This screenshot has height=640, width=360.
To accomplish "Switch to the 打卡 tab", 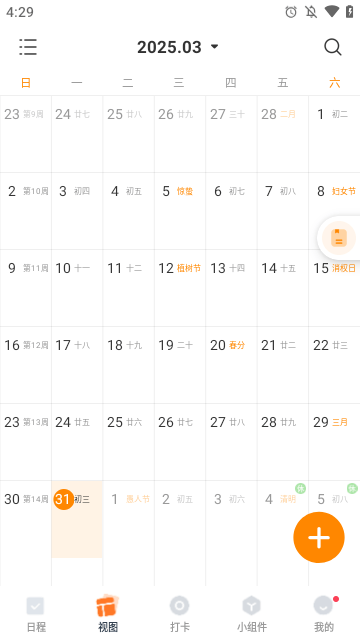I will [180, 614].
